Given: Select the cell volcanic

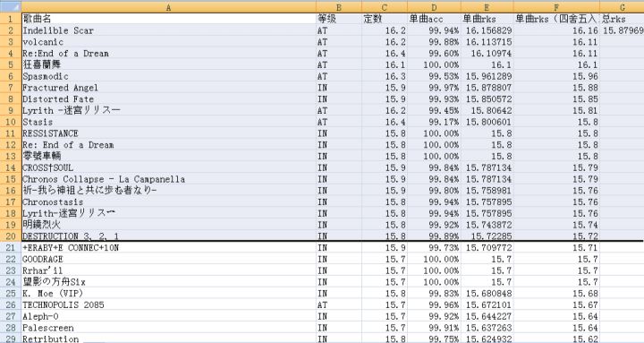Looking at the screenshot, I should [168, 41].
